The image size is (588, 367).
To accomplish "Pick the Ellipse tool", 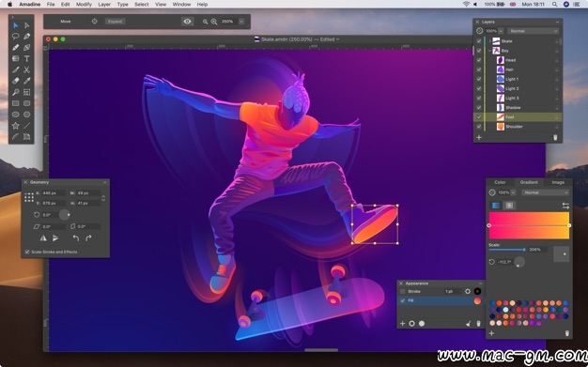I will click(15, 115).
